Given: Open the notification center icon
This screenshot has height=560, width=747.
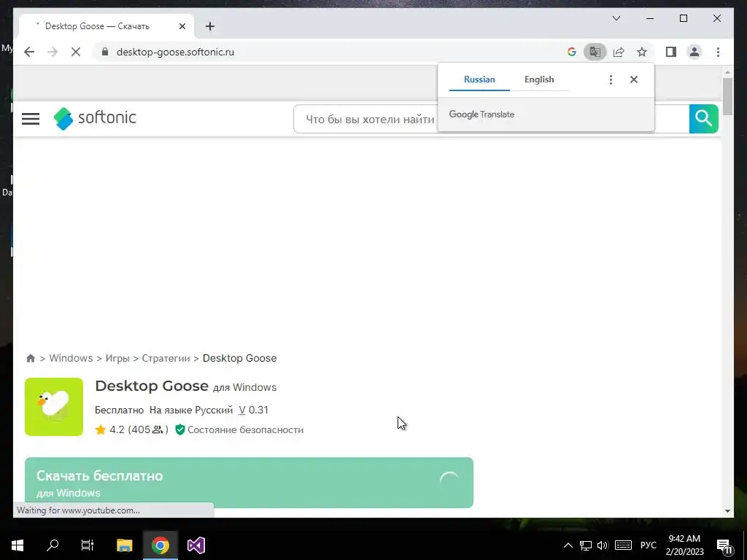Looking at the screenshot, I should 724,546.
